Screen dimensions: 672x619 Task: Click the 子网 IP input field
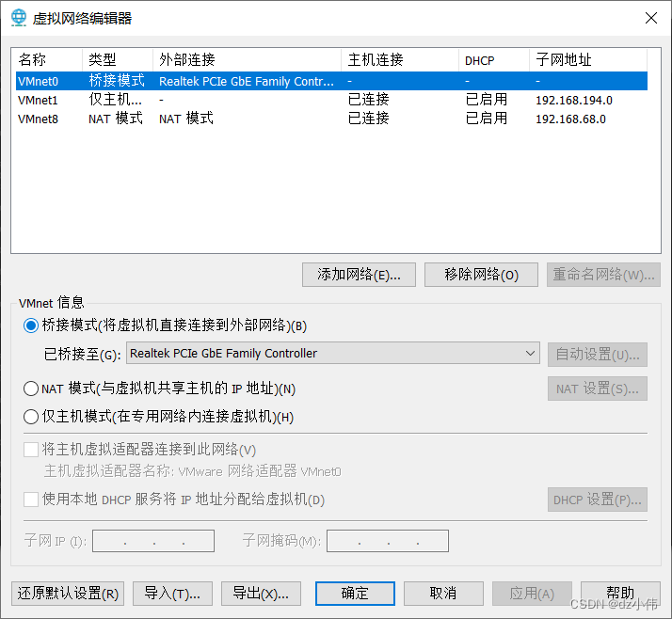[153, 541]
